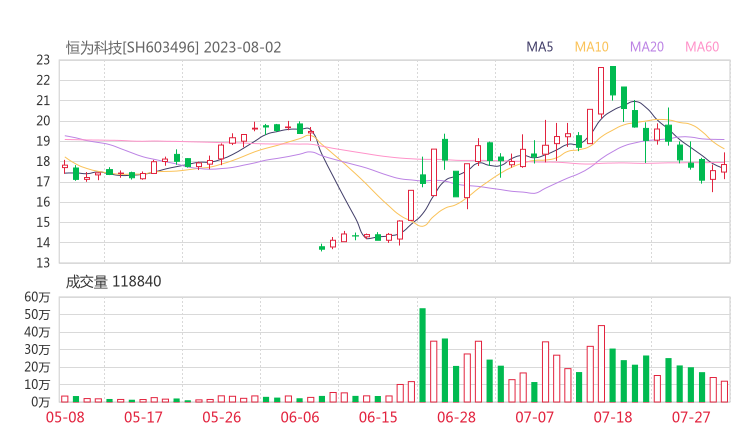This screenshot has height=440, width=740.
Task: Click the 06-15 date label
Action: click(x=378, y=417)
